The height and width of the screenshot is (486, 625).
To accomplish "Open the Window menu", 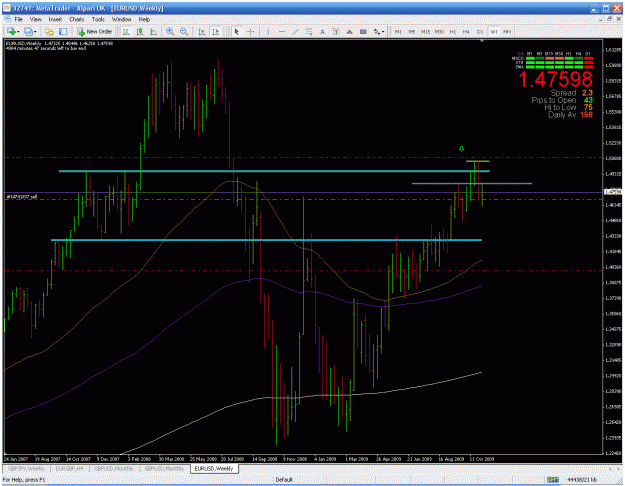I will 121,19.
